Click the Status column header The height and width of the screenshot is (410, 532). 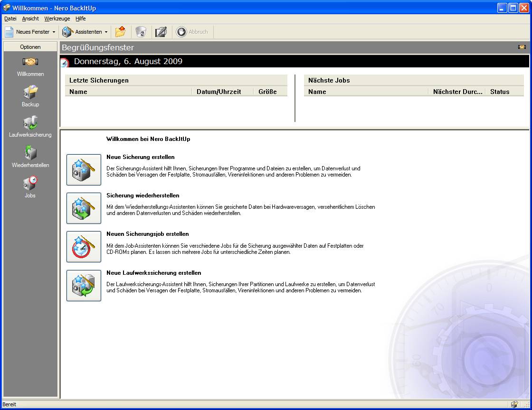click(504, 92)
